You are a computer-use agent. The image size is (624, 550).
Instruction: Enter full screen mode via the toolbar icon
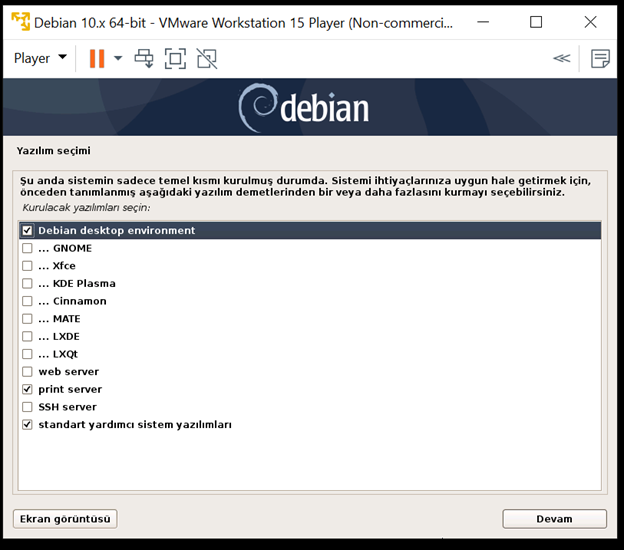(x=175, y=59)
